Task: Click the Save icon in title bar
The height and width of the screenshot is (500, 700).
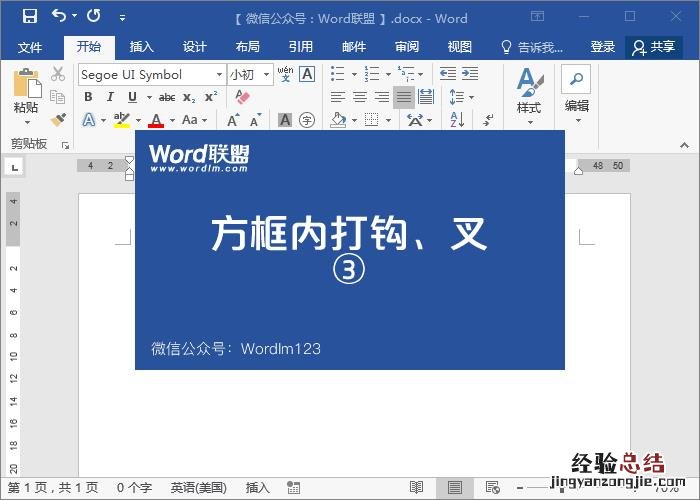Action: (30, 17)
